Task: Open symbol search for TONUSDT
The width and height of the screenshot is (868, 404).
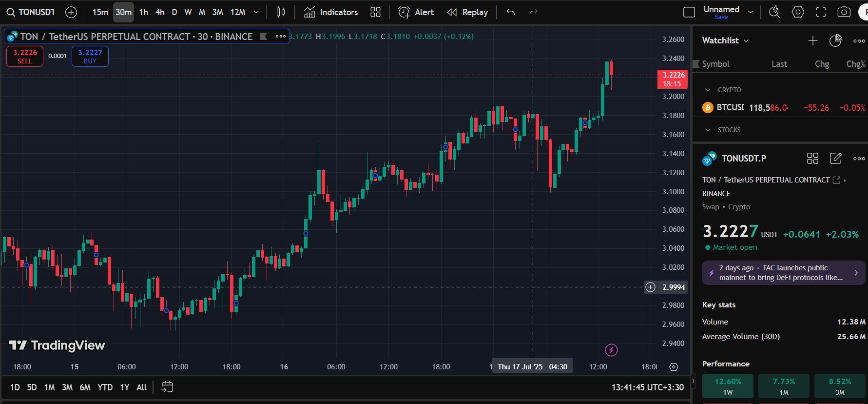Action: point(31,12)
